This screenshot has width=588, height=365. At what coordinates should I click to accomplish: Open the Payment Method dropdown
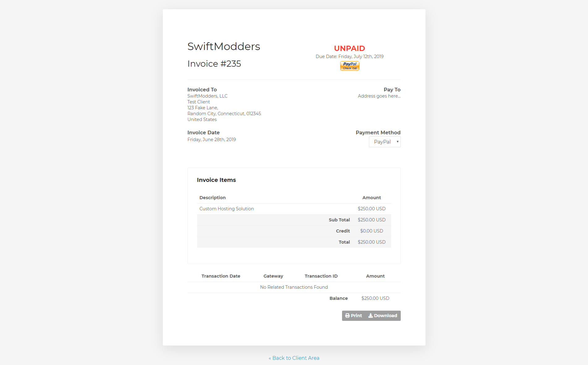tap(384, 142)
